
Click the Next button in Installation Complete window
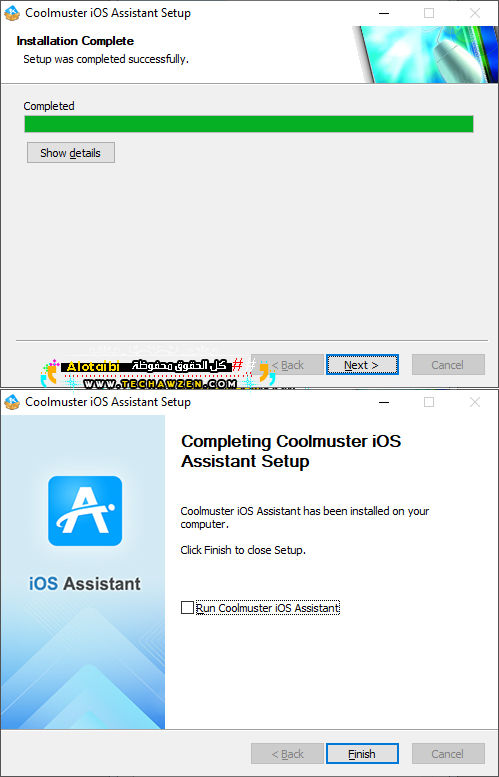pyautogui.click(x=362, y=365)
